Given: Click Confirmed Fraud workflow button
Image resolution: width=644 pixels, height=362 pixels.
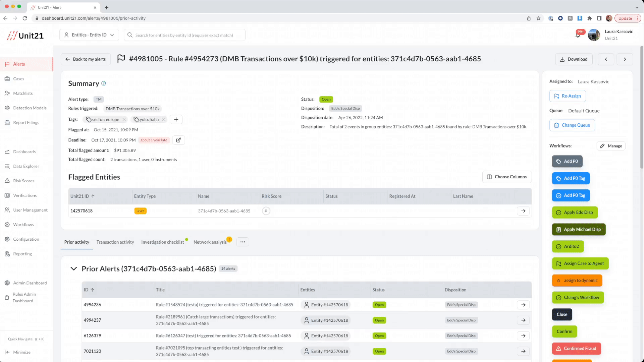Looking at the screenshot, I should coord(576,349).
